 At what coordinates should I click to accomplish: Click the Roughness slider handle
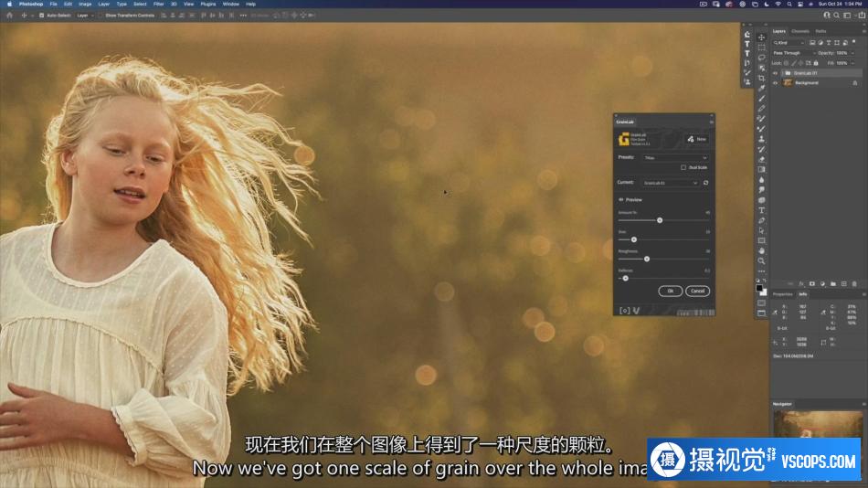coord(647,260)
